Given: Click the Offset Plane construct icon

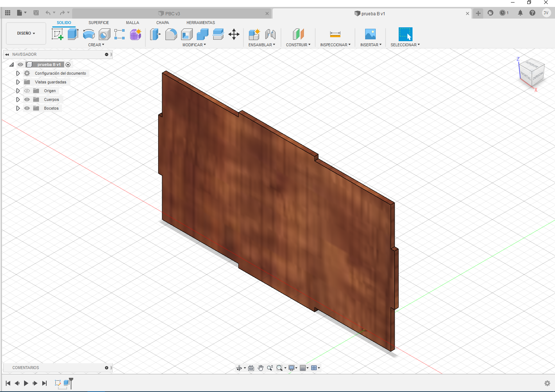Looking at the screenshot, I should (x=298, y=34).
